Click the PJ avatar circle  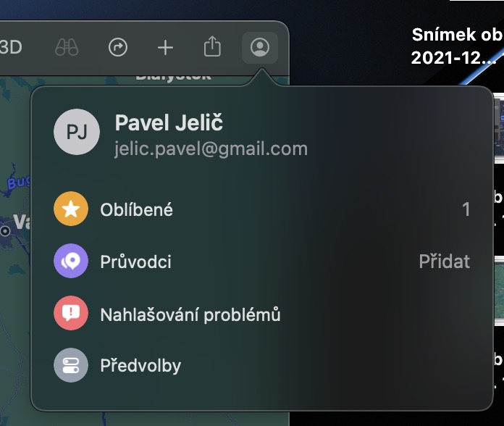pyautogui.click(x=77, y=132)
